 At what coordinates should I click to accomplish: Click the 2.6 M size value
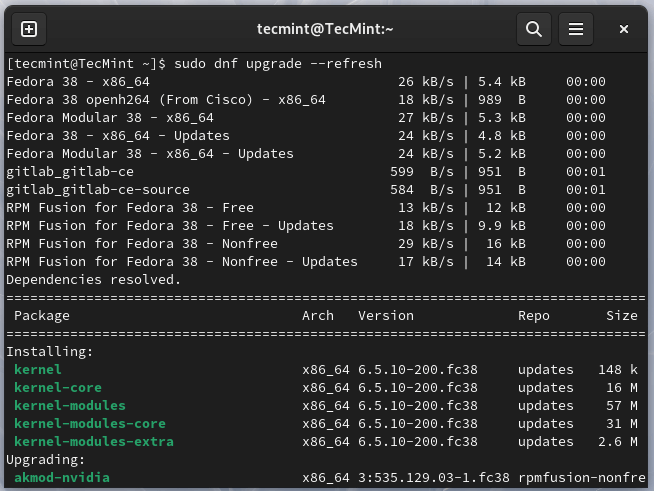pyautogui.click(x=618, y=441)
